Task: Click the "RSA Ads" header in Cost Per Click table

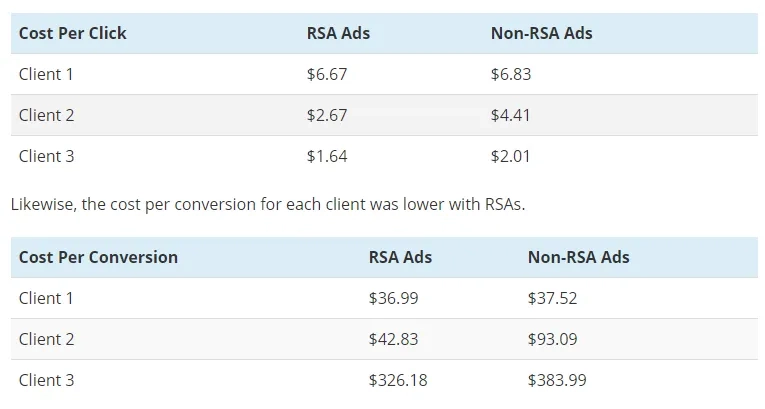Action: coord(338,33)
